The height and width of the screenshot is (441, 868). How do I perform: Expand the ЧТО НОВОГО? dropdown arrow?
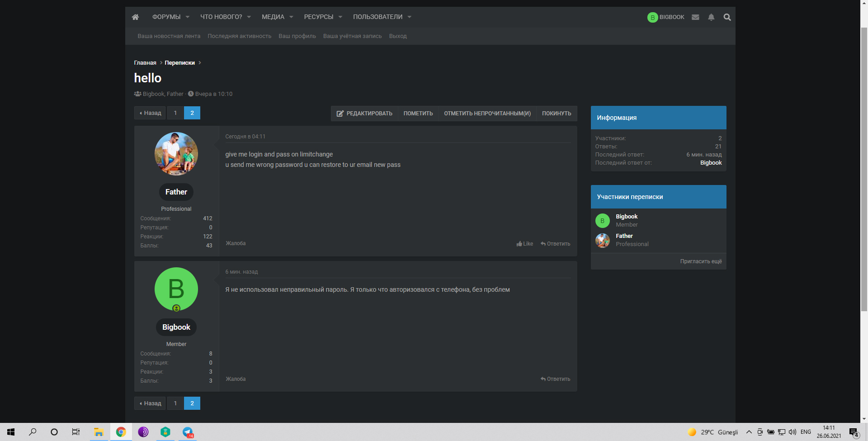pyautogui.click(x=249, y=17)
